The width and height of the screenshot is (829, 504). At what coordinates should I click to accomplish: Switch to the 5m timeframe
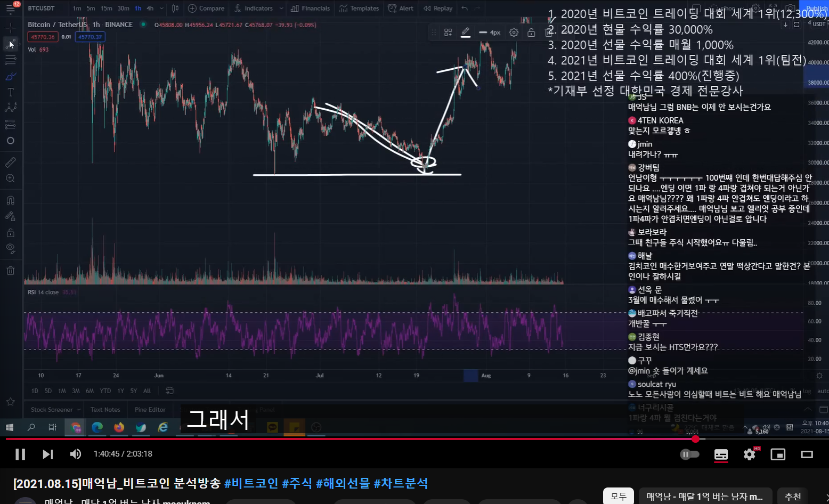[x=91, y=9]
